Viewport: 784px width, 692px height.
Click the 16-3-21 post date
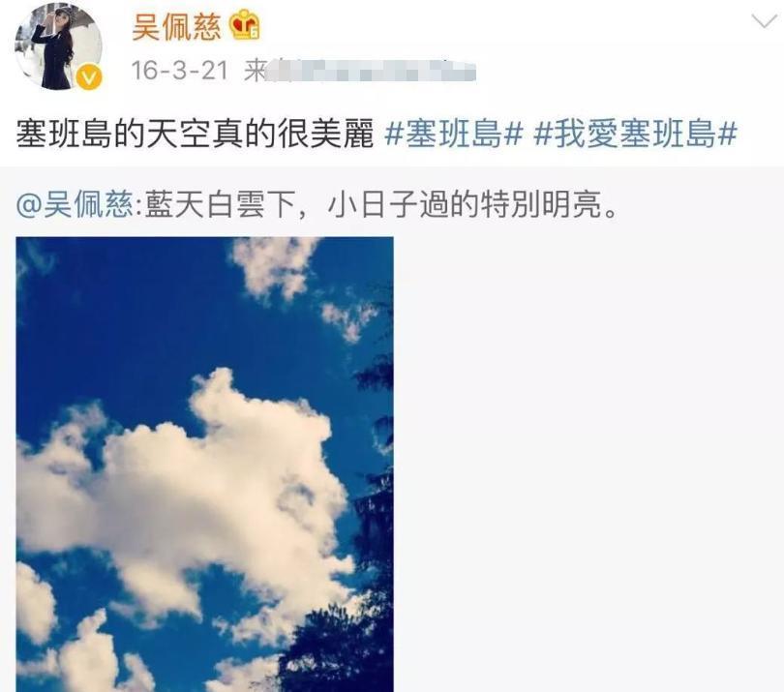[x=179, y=71]
